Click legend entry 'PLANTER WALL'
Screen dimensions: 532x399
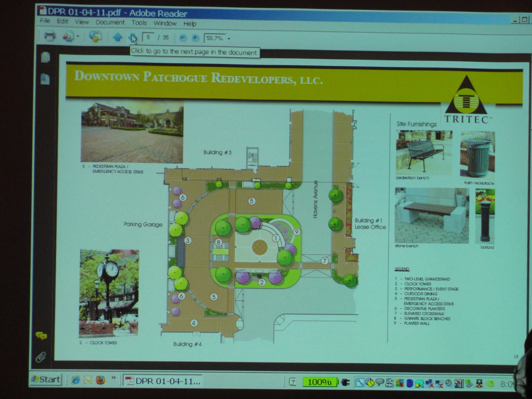point(417,323)
